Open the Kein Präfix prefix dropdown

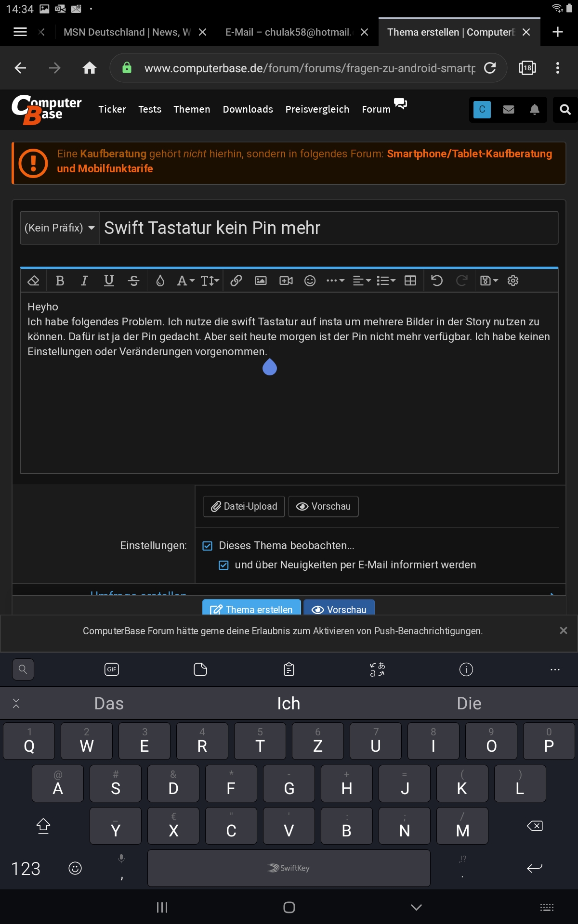[60, 228]
